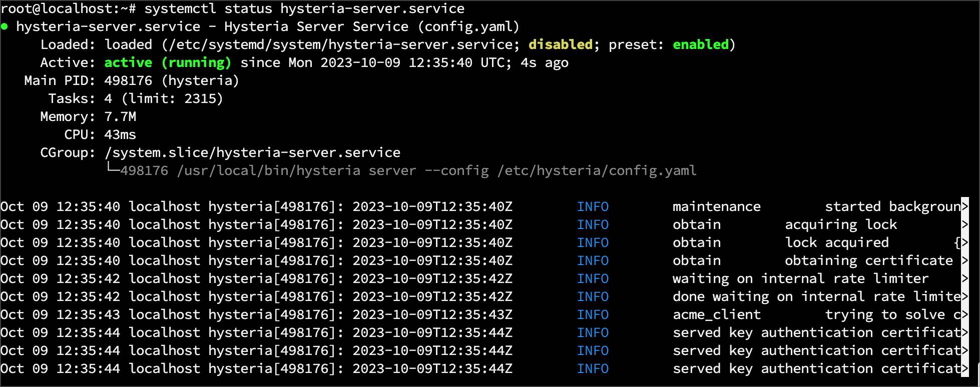The width and height of the screenshot is (980, 387).
Task: Click the truncation marker on the 'lock acquired' line
Action: coord(965,242)
